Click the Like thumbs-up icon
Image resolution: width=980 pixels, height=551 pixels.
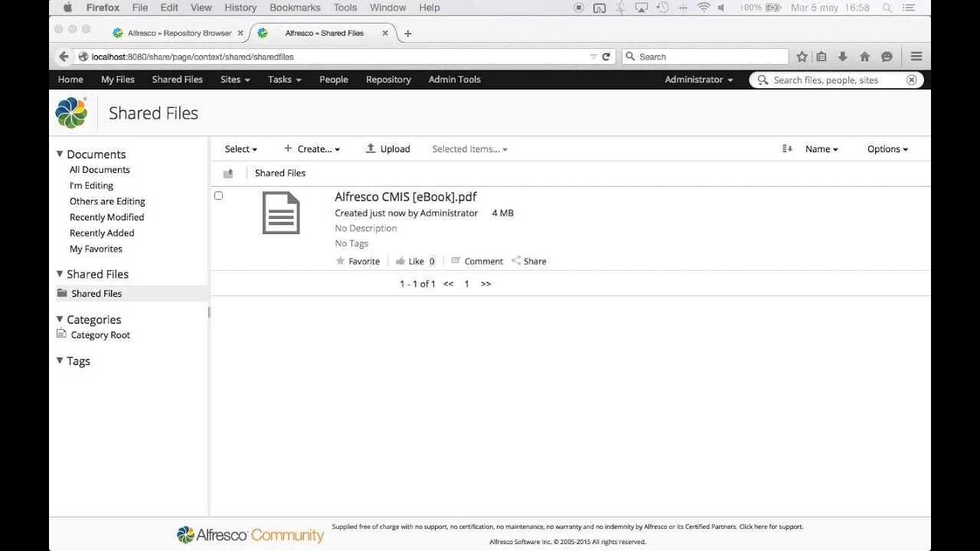(400, 261)
